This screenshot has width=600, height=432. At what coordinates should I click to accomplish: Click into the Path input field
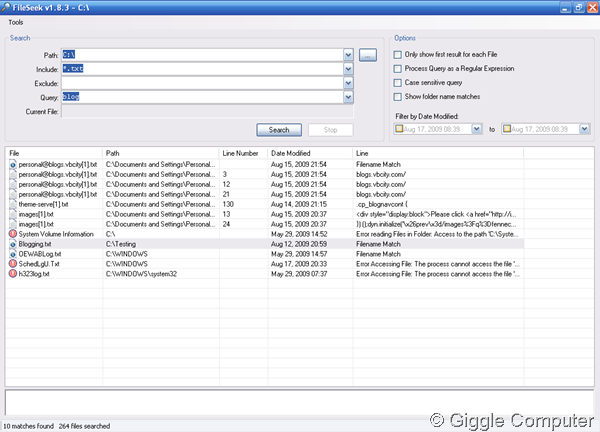tap(202, 55)
